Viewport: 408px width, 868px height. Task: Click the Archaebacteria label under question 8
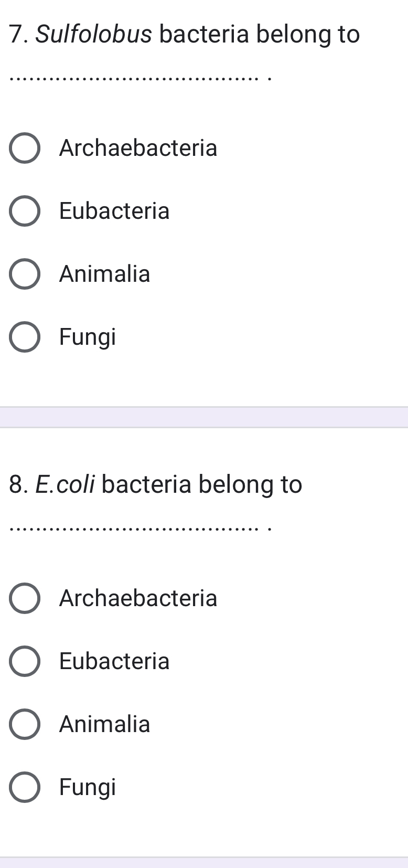coord(138,598)
